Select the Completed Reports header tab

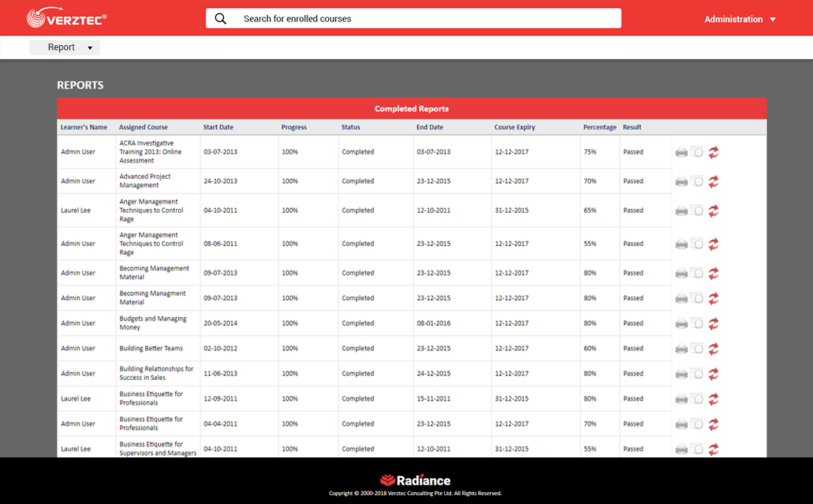(412, 109)
